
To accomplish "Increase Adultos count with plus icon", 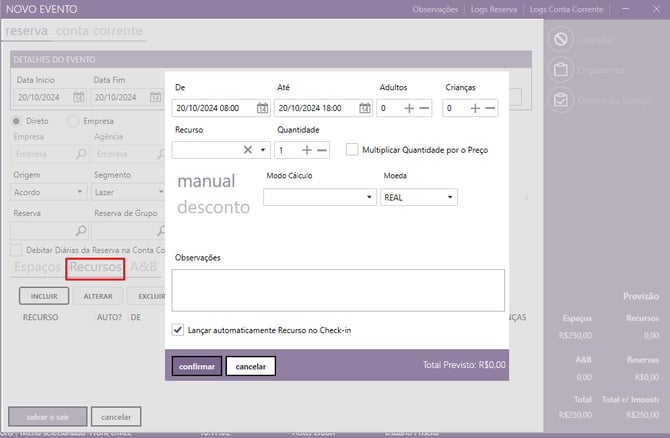I will pyautogui.click(x=409, y=108).
